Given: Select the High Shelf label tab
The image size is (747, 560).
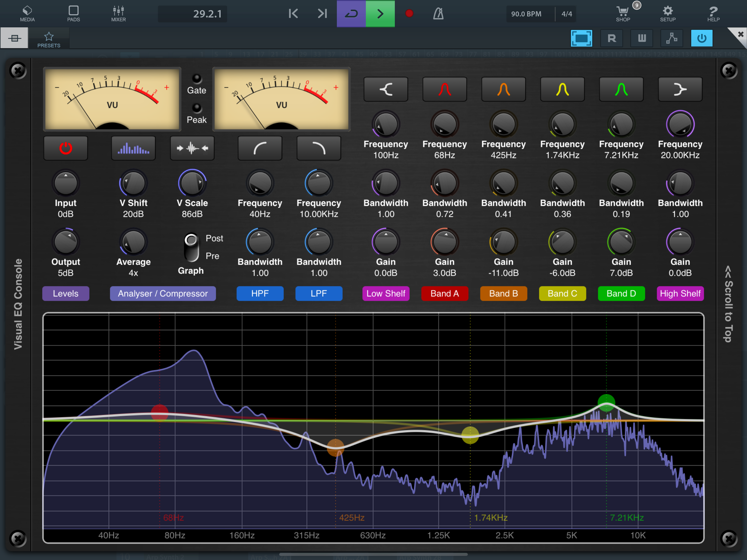Looking at the screenshot, I should click(x=680, y=293).
